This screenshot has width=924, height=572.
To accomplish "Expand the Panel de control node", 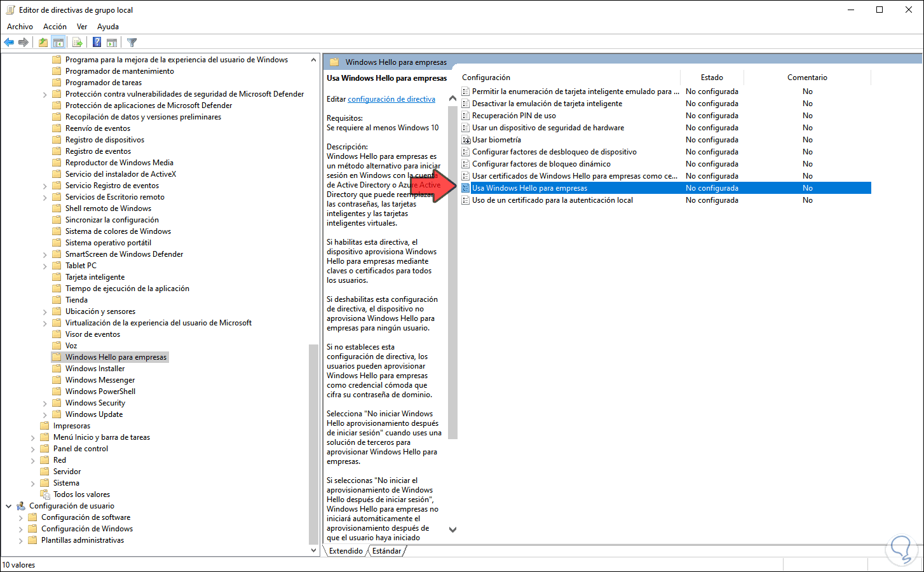I will [x=33, y=449].
